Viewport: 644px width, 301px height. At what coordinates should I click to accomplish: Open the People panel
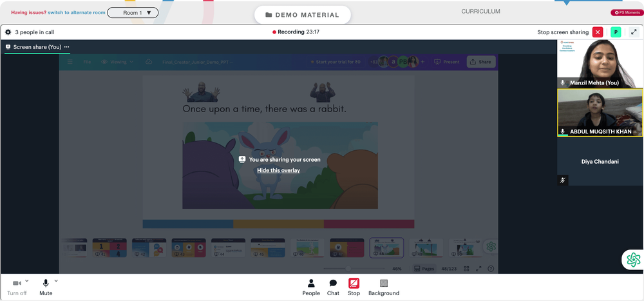311,287
